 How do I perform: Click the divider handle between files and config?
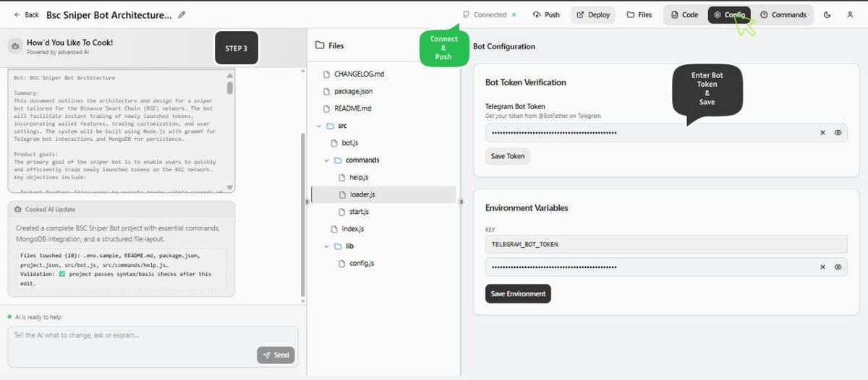pos(461,202)
